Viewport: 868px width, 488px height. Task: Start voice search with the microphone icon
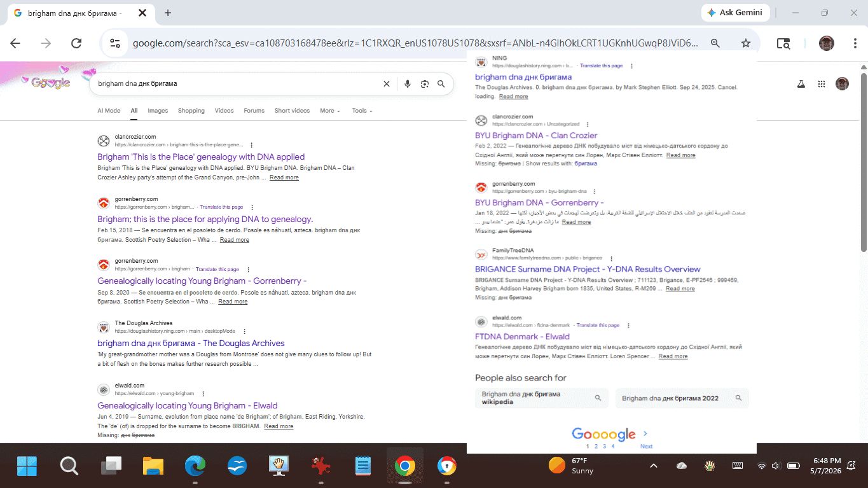pos(408,84)
